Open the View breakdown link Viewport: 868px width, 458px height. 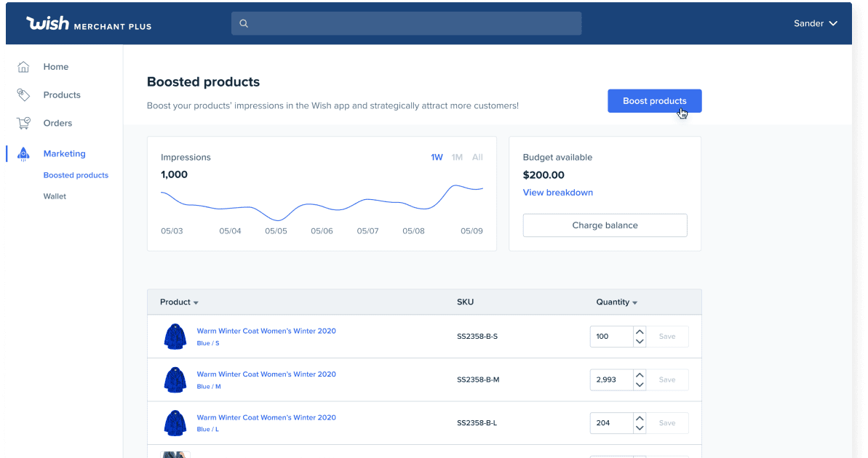pos(557,193)
